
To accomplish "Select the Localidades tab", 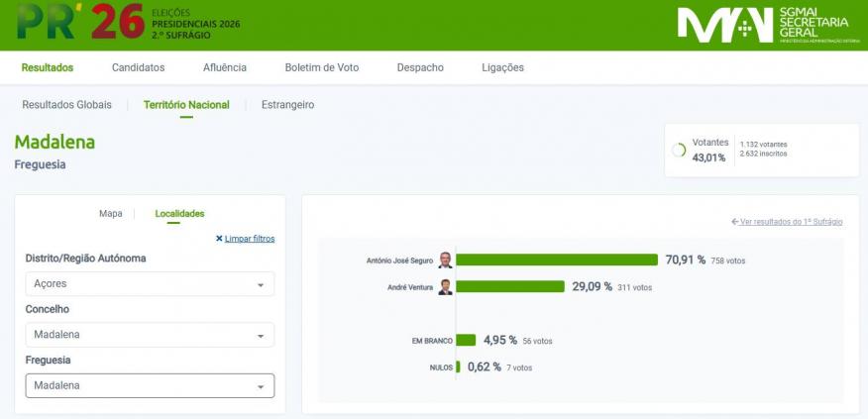I will coord(179,214).
